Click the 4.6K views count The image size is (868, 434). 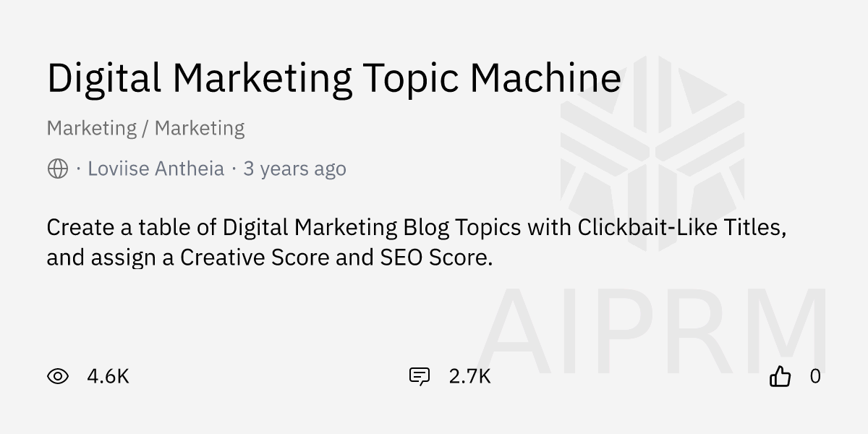108,376
